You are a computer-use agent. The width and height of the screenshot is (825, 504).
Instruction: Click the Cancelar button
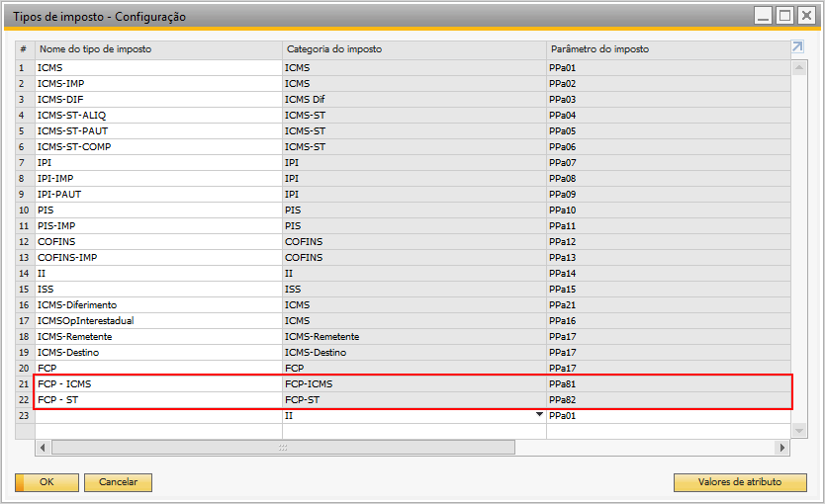[x=119, y=482]
